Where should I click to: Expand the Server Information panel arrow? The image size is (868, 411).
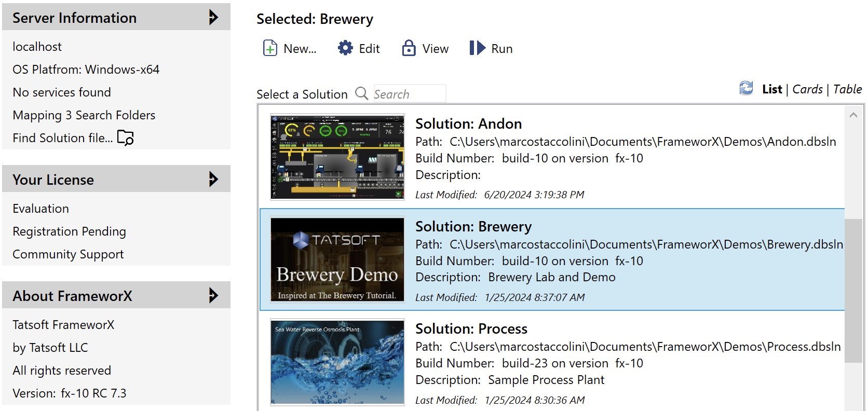pos(213,17)
